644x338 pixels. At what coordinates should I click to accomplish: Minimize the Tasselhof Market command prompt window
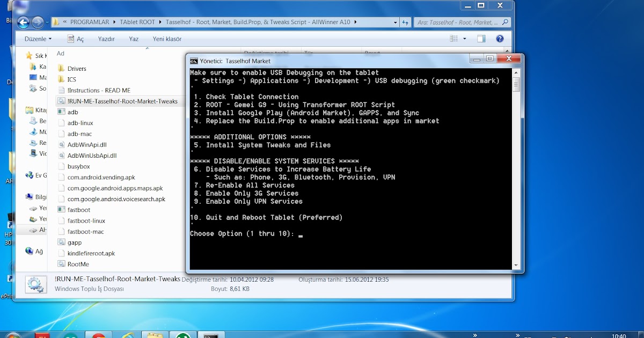click(x=477, y=58)
